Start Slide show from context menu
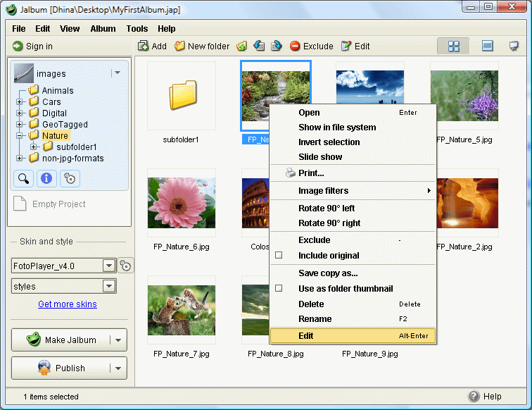532x410 pixels. pyautogui.click(x=353, y=157)
